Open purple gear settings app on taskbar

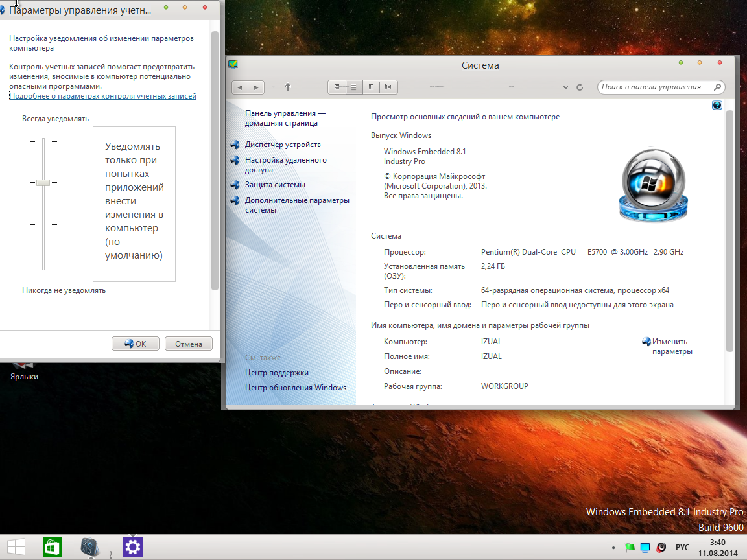[x=132, y=547]
